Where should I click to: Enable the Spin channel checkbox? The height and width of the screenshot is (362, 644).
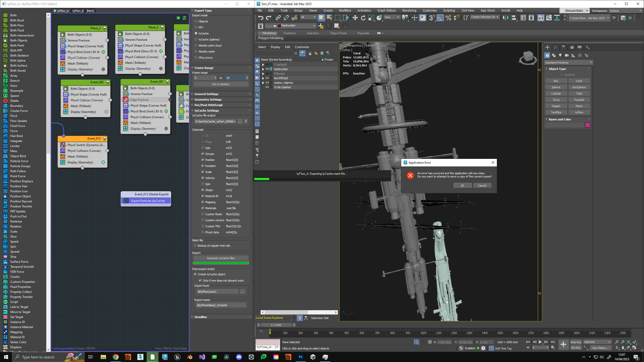pos(203,184)
